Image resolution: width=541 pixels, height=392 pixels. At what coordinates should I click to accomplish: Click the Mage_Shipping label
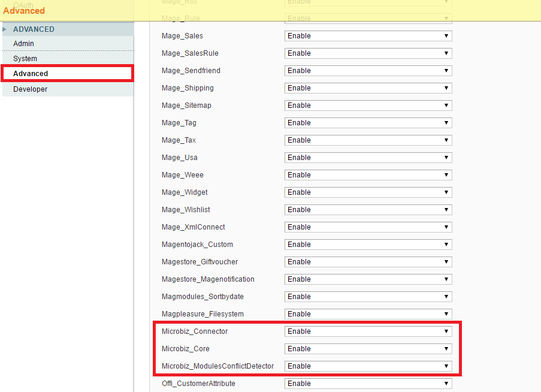click(x=188, y=88)
